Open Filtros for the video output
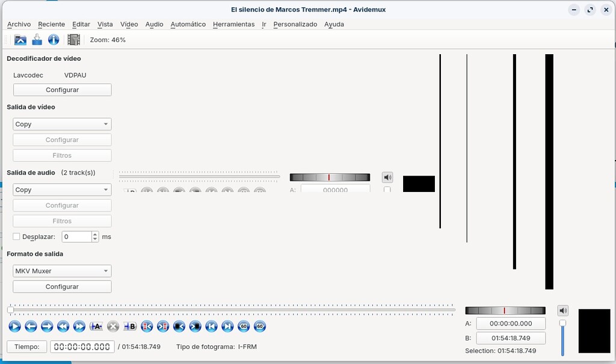 [x=62, y=155]
